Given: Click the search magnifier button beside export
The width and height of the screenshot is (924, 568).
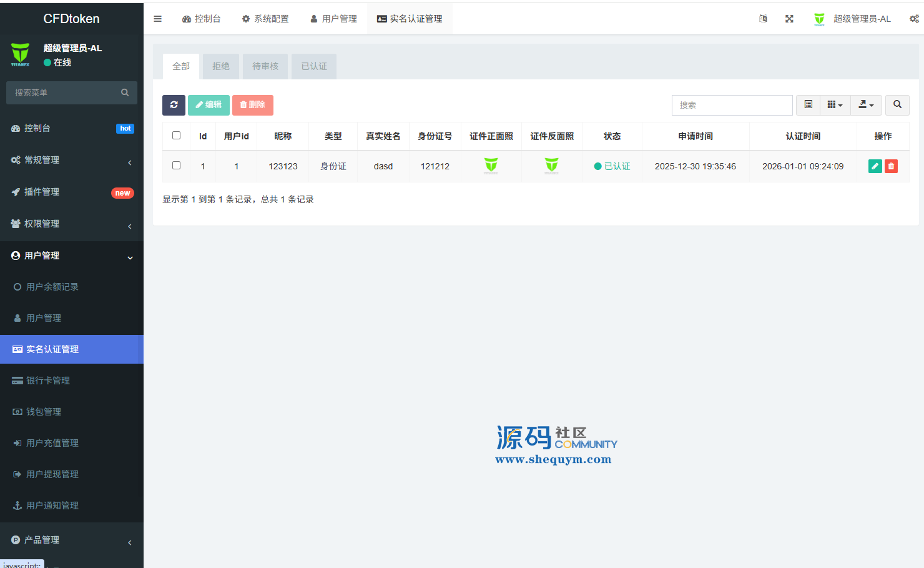Looking at the screenshot, I should pyautogui.click(x=897, y=105).
